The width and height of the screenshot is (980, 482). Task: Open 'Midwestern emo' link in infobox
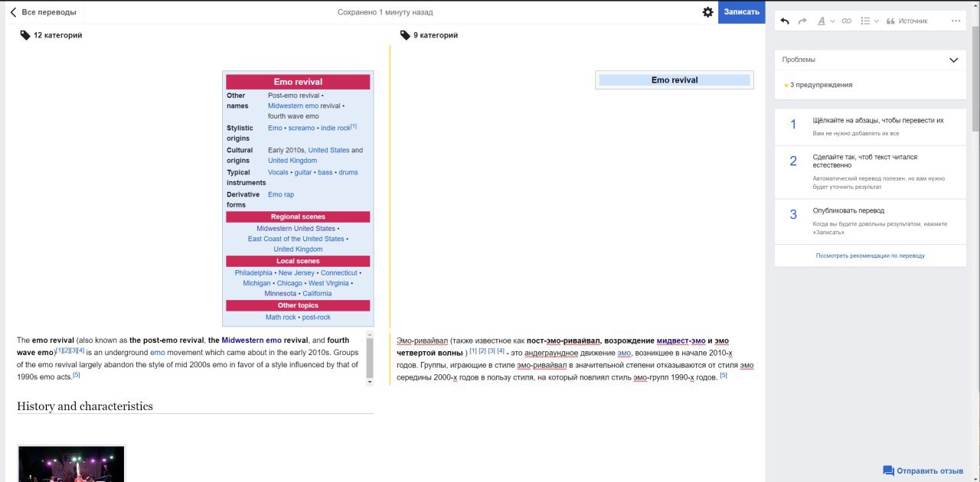click(x=293, y=106)
